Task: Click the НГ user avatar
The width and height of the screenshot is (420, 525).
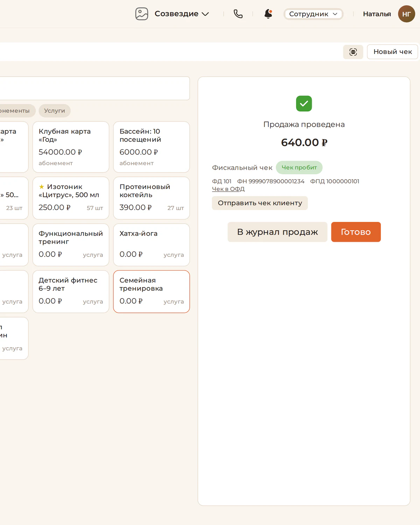Action: (406, 14)
